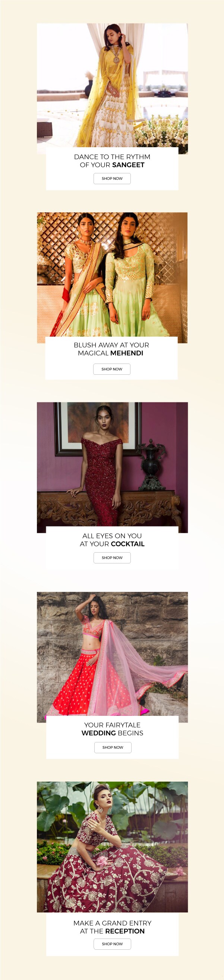Click the 'BLUSH AWAY AT YOUR' text line
This screenshot has height=980, width=224.
click(111, 345)
